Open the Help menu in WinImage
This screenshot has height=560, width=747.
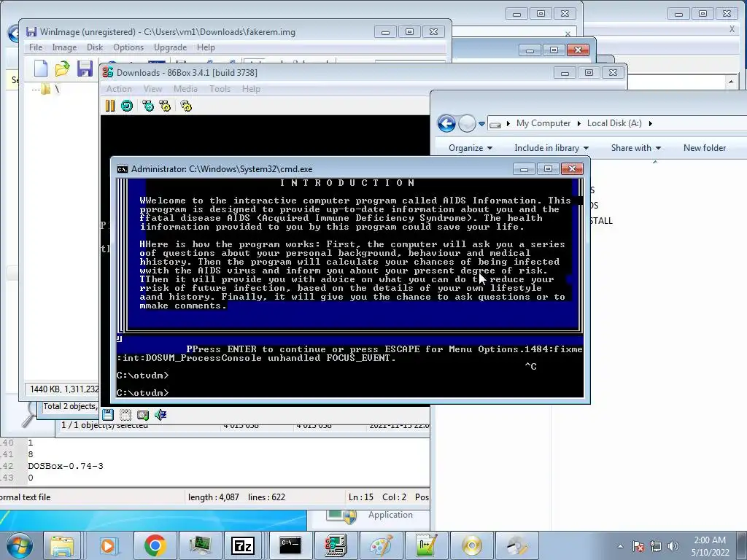point(206,47)
